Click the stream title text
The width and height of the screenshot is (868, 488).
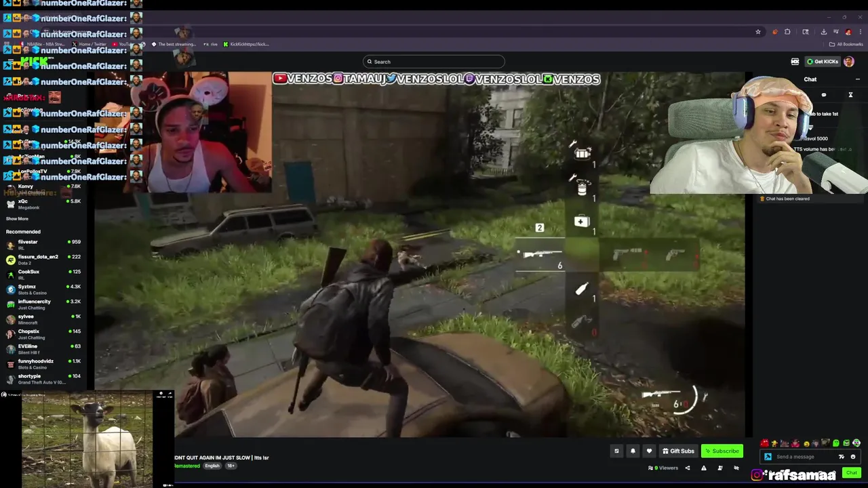point(222,457)
